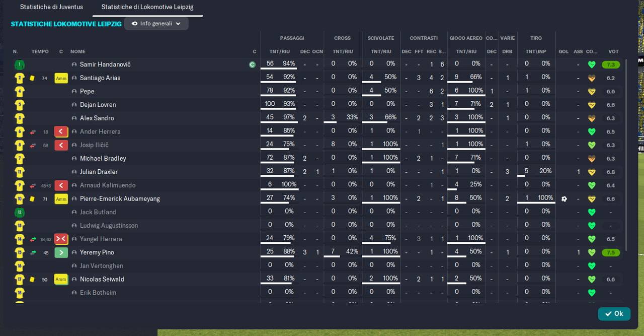
Task: Click the PASSAGGI column group header
Action: click(292, 38)
